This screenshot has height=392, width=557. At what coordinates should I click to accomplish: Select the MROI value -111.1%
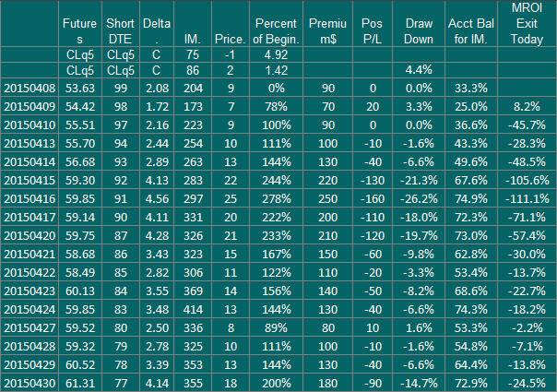pos(527,198)
